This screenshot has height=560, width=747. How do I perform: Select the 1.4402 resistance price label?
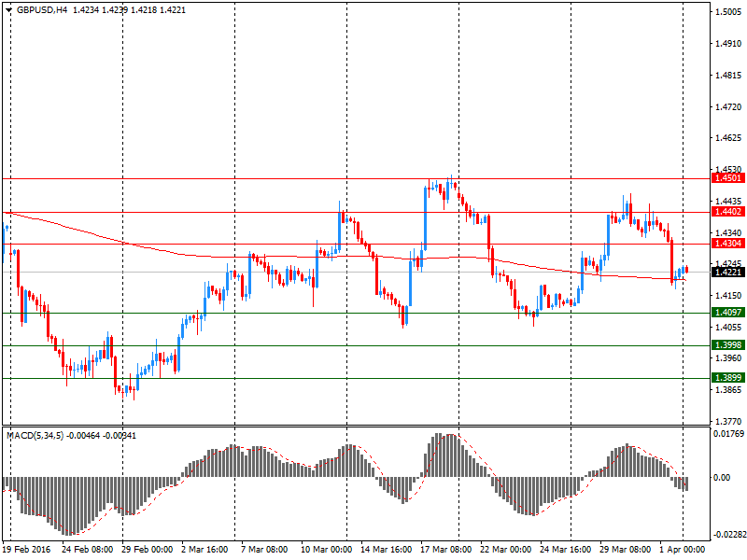pyautogui.click(x=728, y=212)
